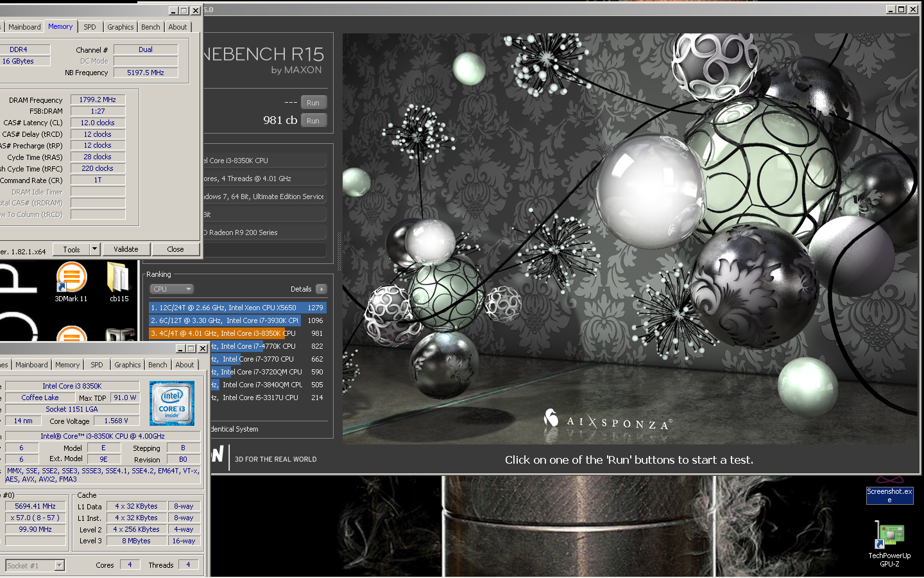The image size is (924, 578).
Task: Click the Intel Core i3 logo badge
Action: pos(172,403)
